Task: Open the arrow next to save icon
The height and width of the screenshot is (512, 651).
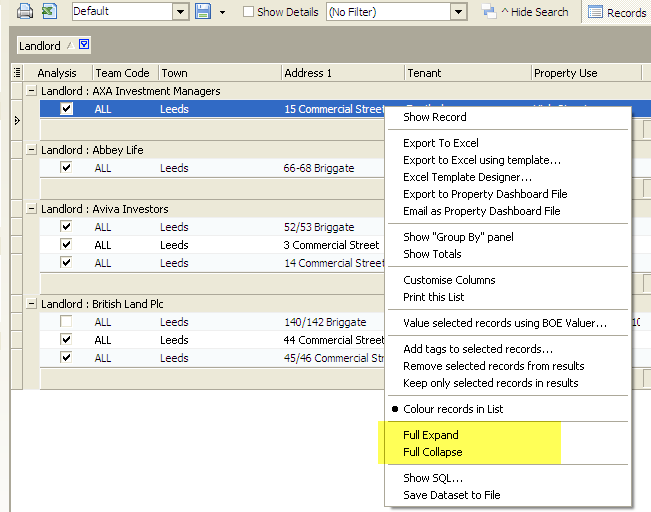Action: point(223,12)
